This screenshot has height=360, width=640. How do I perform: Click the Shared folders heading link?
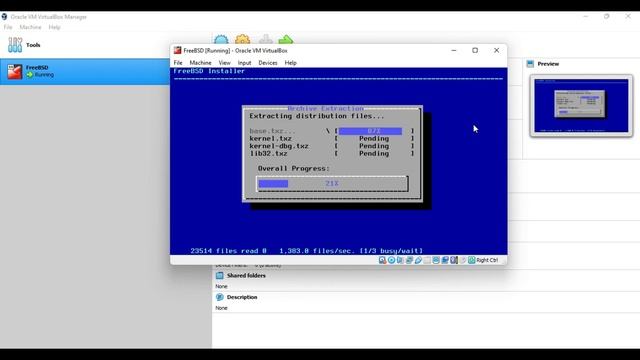[246, 276]
